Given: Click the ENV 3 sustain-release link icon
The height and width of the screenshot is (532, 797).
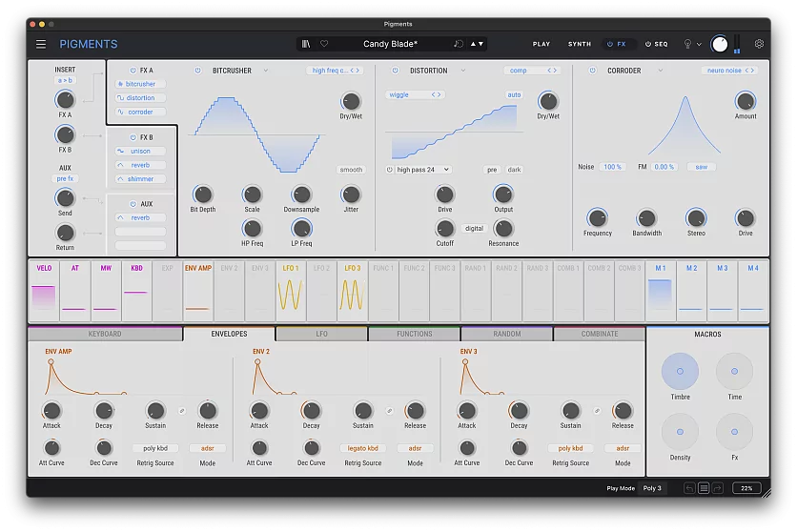Looking at the screenshot, I should pos(597,411).
